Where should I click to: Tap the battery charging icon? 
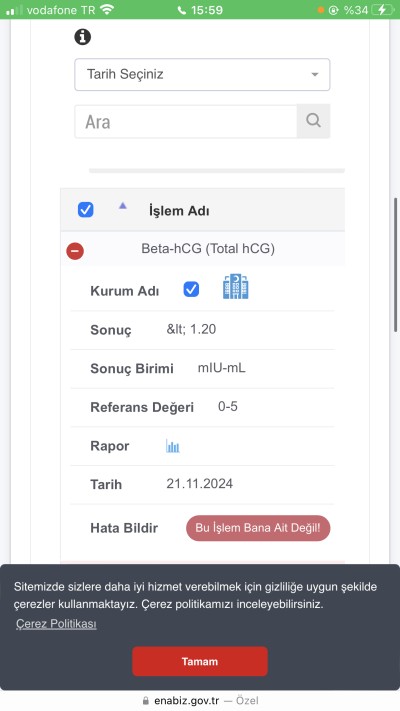click(x=383, y=10)
